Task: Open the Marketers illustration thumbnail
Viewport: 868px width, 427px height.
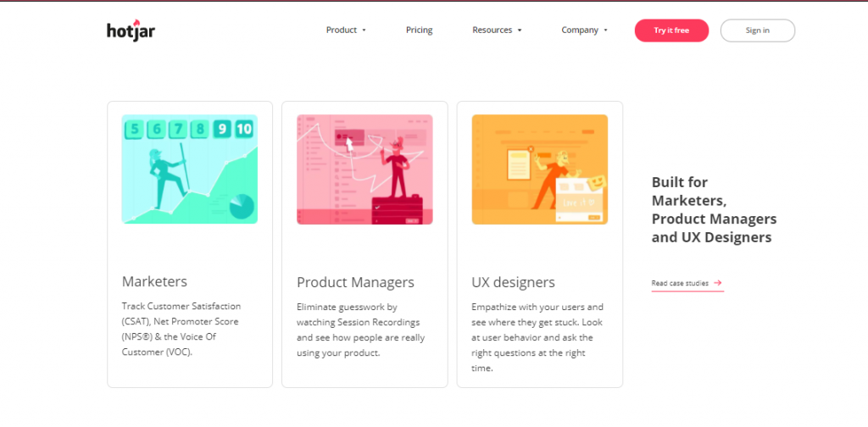Action: point(189,169)
